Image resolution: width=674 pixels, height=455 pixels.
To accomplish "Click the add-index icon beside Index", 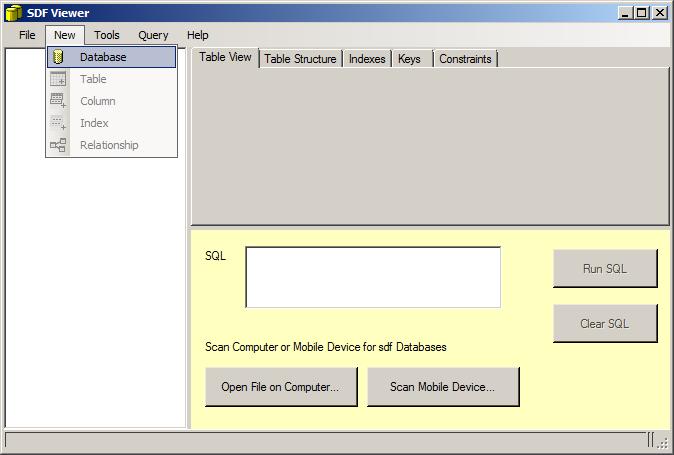I will [x=58, y=122].
